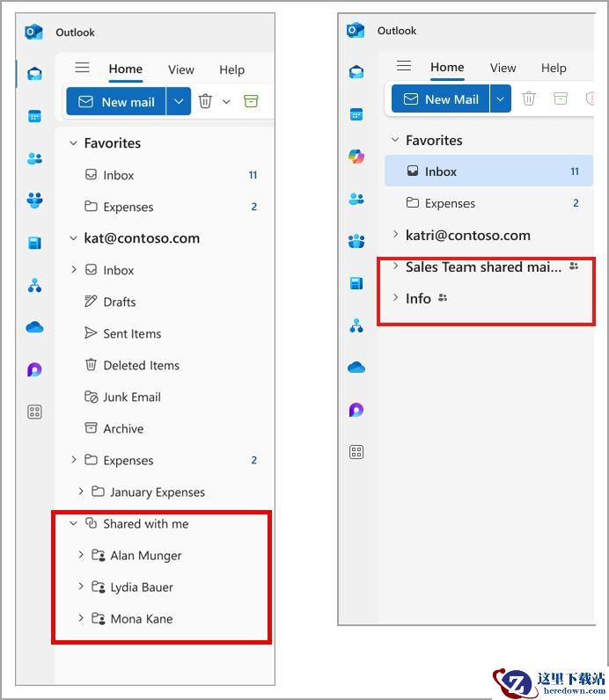Open OneDrive icon in right Outlook sidebar

[x=356, y=368]
